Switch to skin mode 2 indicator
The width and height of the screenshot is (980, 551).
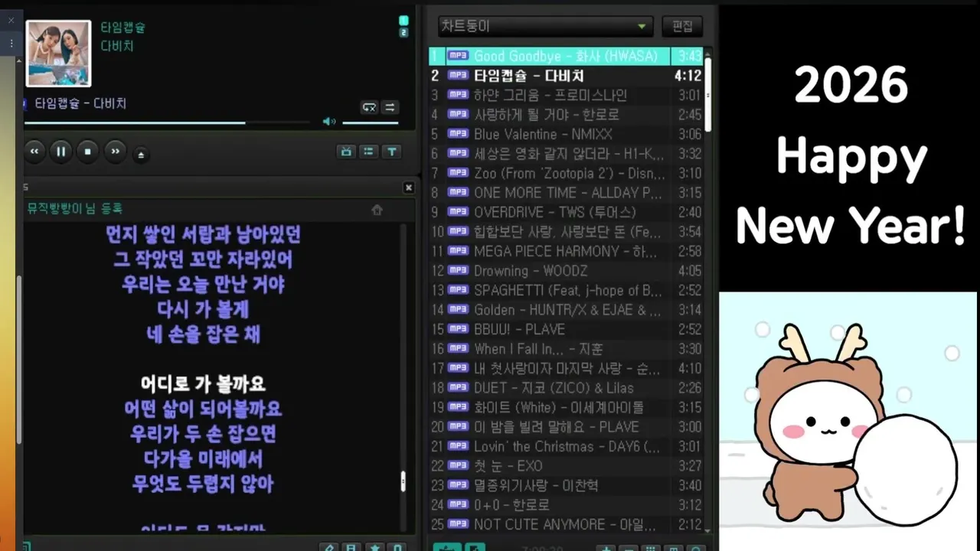pyautogui.click(x=403, y=32)
